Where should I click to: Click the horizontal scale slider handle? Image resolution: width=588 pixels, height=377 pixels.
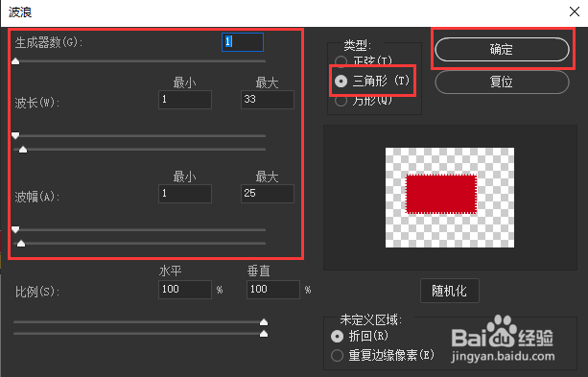264,322
